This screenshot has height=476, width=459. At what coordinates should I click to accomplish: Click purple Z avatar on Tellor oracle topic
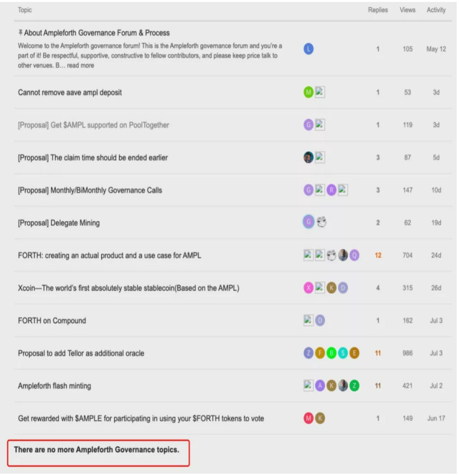pyautogui.click(x=308, y=353)
